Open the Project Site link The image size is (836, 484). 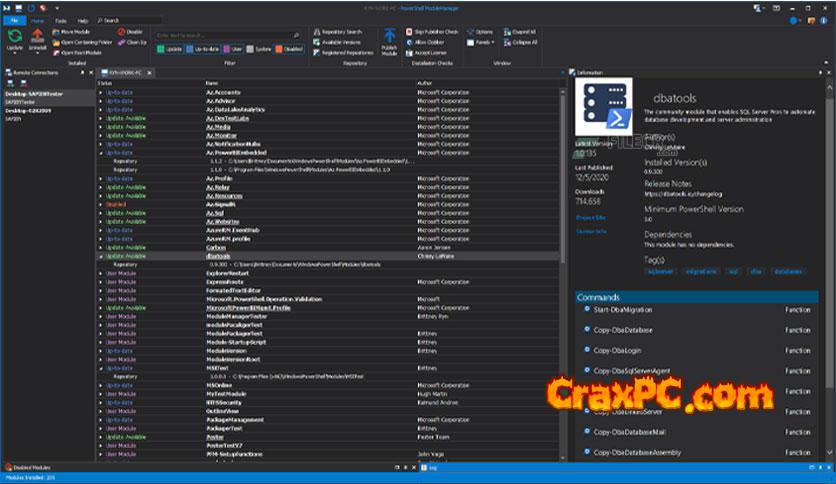pyautogui.click(x=590, y=217)
